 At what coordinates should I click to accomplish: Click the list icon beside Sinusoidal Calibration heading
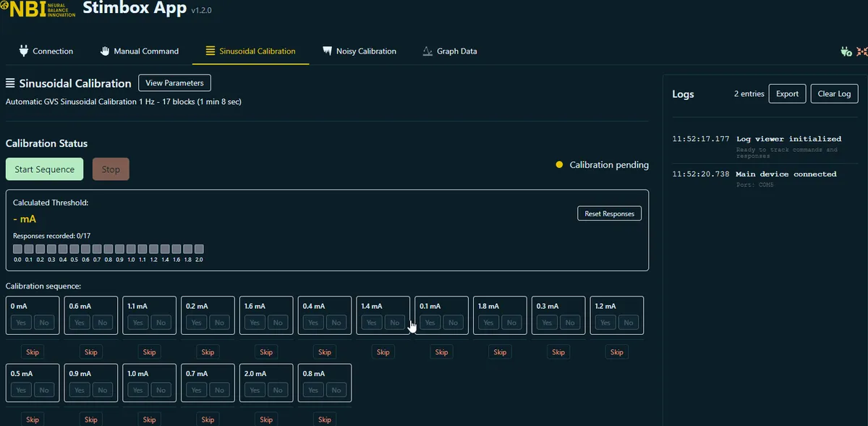click(x=11, y=83)
